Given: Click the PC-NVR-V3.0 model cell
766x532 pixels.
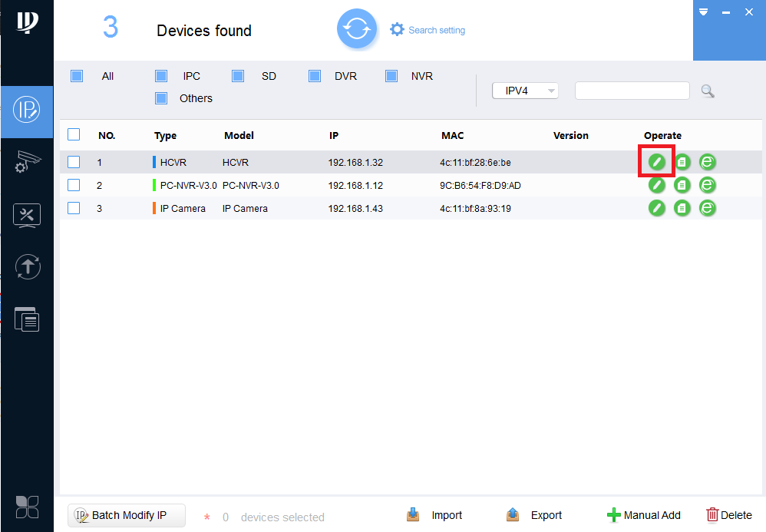Looking at the screenshot, I should click(x=251, y=186).
